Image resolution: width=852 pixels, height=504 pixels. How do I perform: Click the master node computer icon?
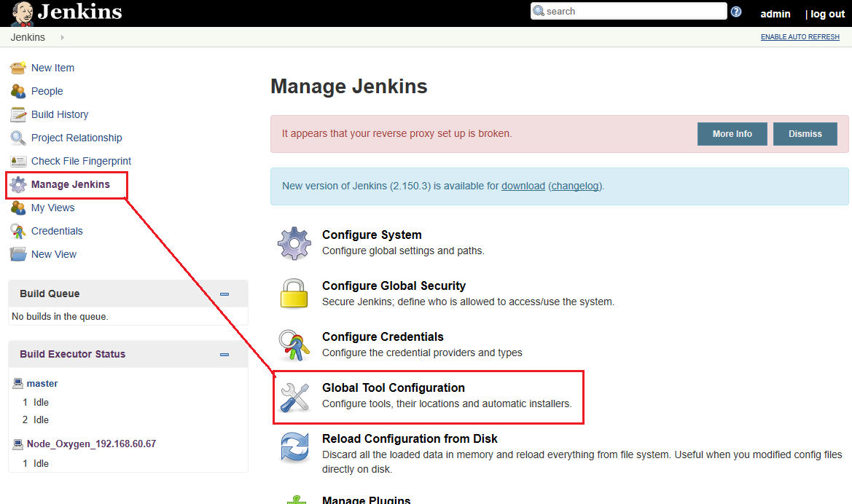coord(18,383)
